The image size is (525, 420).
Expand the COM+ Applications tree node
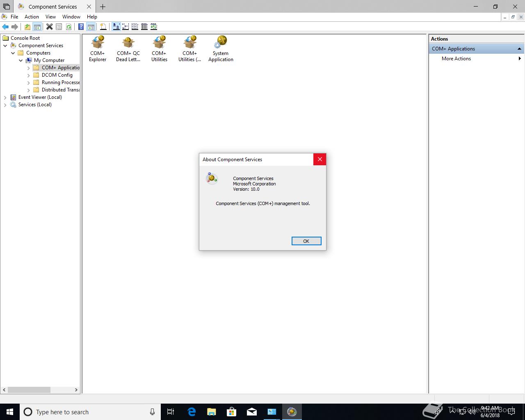coord(29,68)
